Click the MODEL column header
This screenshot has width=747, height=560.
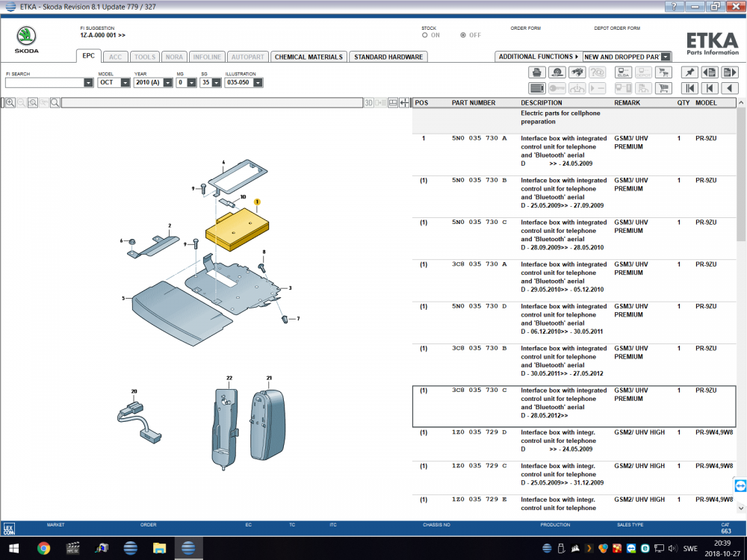point(706,103)
